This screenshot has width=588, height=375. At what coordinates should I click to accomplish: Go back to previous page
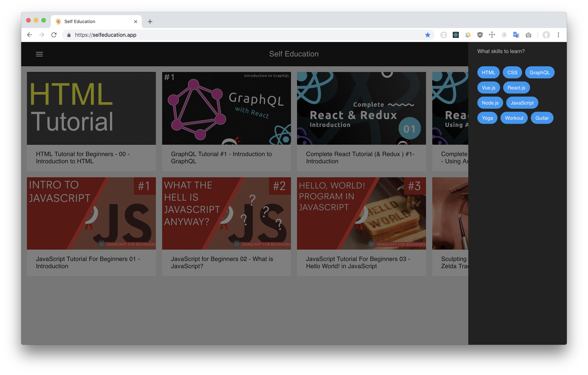coord(30,35)
